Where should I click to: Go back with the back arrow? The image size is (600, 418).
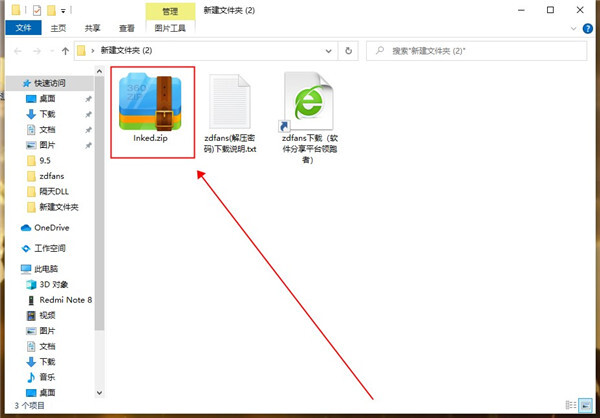[18, 51]
